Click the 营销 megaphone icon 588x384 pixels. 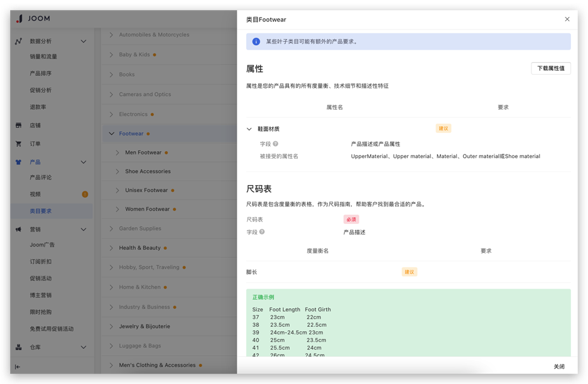18,230
